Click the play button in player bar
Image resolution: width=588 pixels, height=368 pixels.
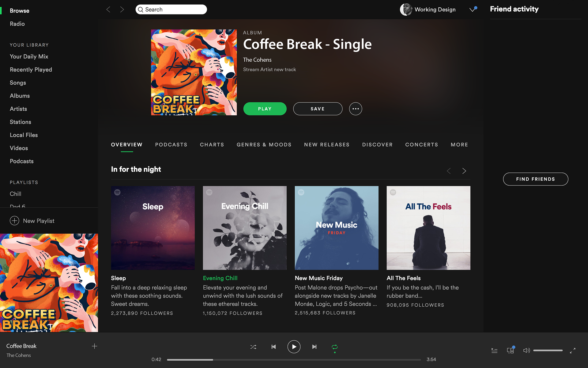click(x=294, y=347)
